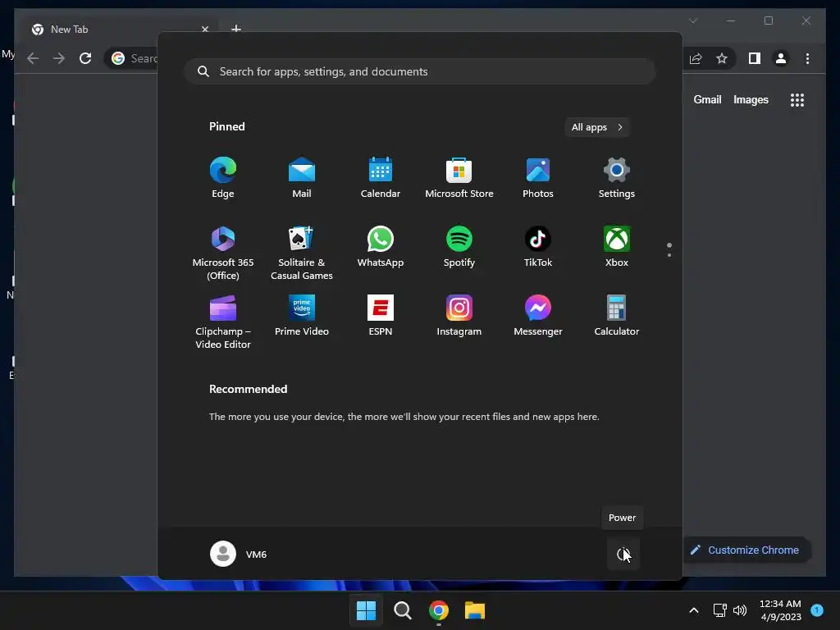840x630 pixels.
Task: Focus the Start menu search box
Action: (x=420, y=71)
